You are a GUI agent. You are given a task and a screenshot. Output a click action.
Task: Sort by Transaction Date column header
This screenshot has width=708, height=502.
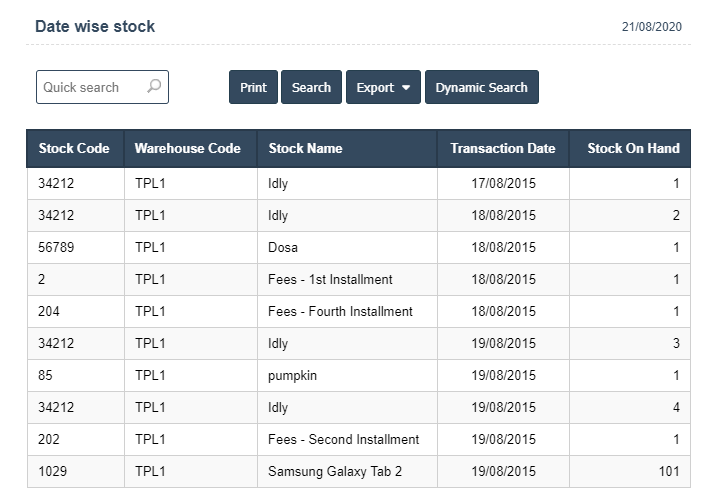[502, 148]
